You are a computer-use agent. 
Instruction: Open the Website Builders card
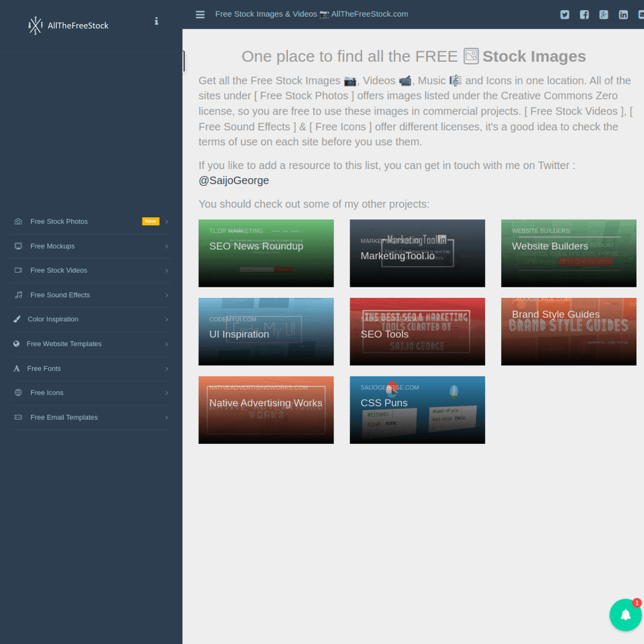(569, 253)
